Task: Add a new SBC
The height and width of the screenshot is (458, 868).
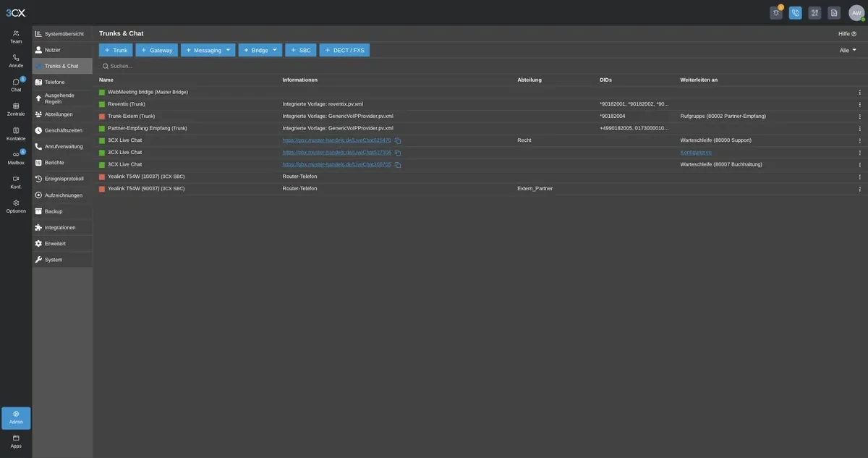Action: (301, 50)
